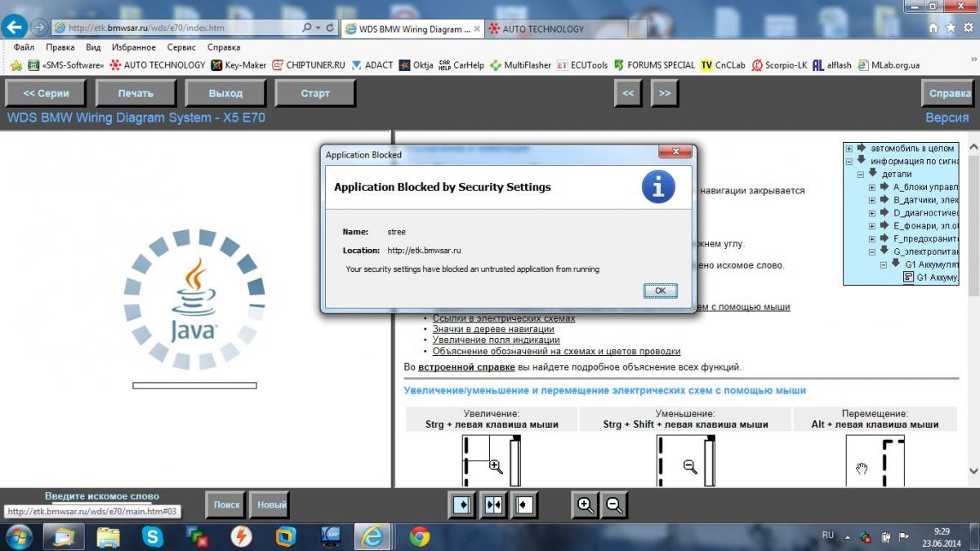Click the Новый button
The image size is (980, 551).
pyautogui.click(x=271, y=505)
